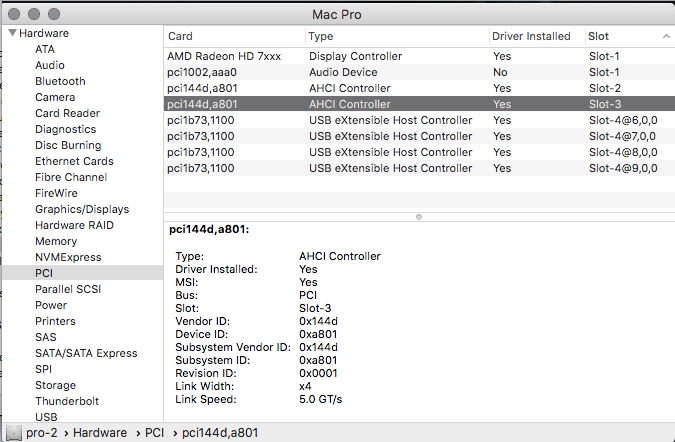Select Fibre Channel in sidebar
675x442 pixels.
coord(71,177)
